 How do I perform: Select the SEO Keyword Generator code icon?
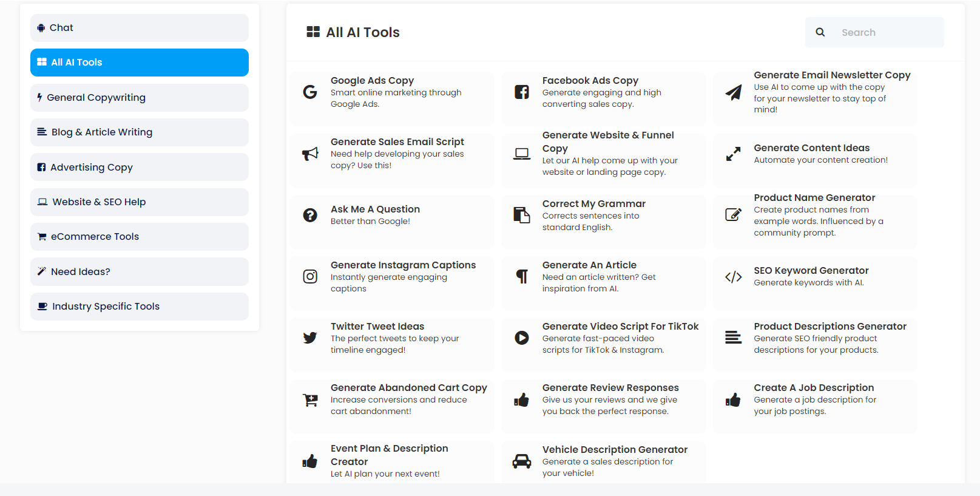734,276
